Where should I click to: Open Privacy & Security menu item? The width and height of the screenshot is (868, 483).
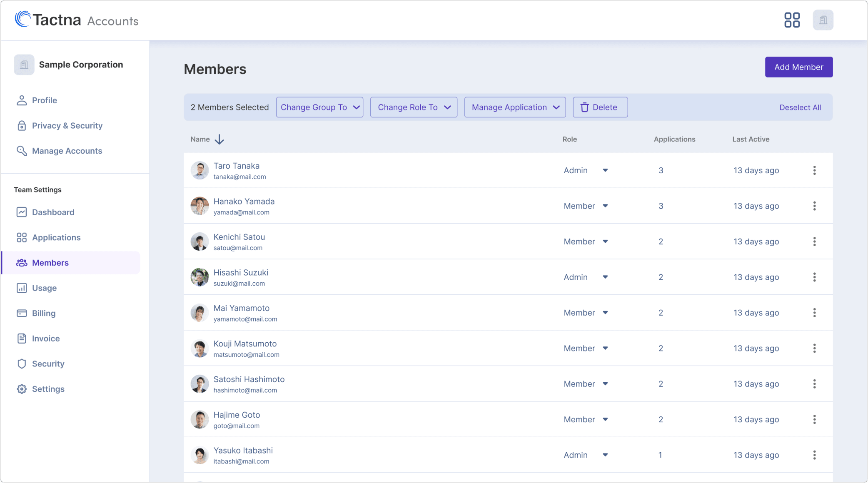click(x=67, y=126)
